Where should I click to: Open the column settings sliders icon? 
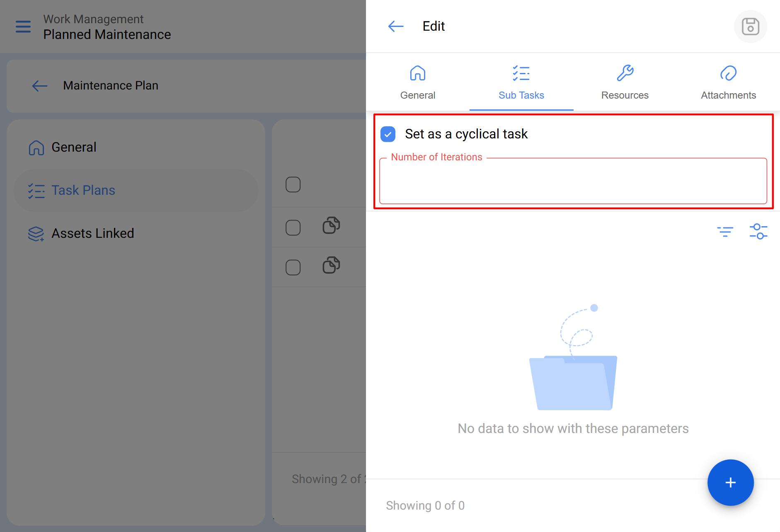point(758,231)
